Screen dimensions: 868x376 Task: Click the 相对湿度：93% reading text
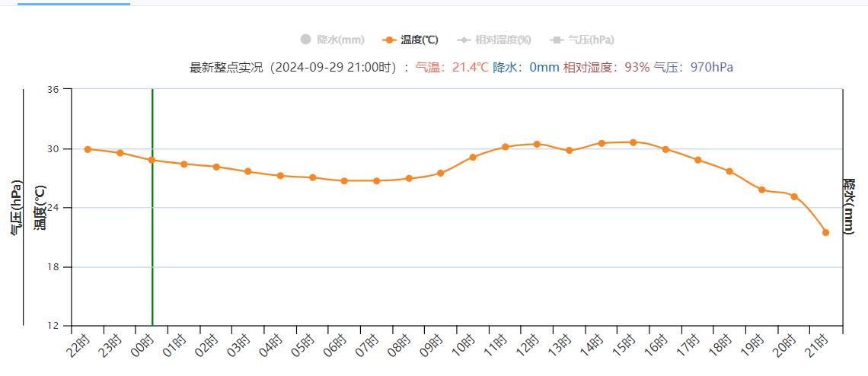coord(607,68)
